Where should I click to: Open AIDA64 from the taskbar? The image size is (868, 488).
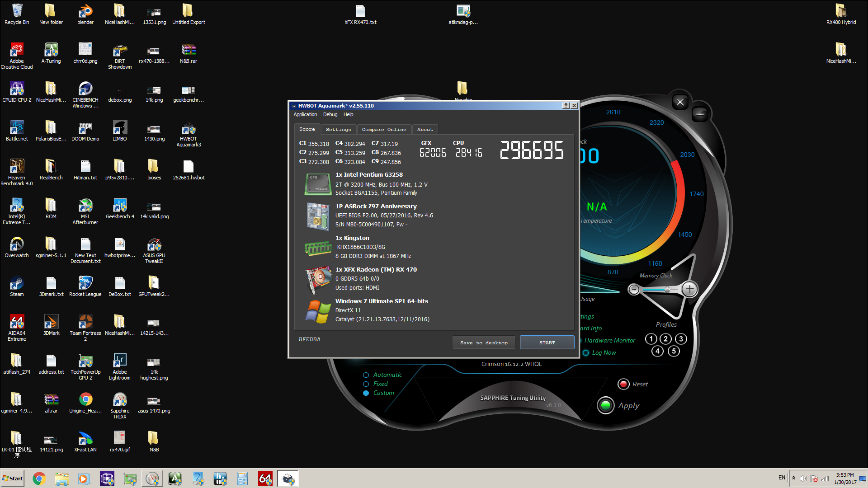tap(265, 479)
